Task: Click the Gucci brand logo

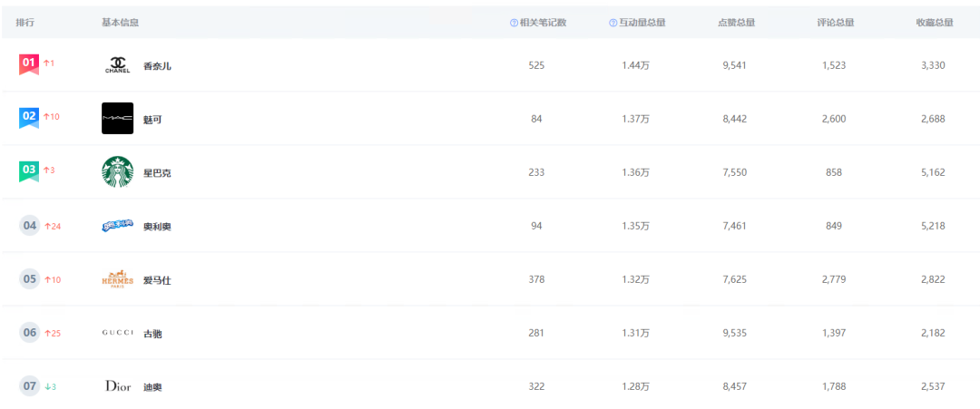Action: (117, 333)
